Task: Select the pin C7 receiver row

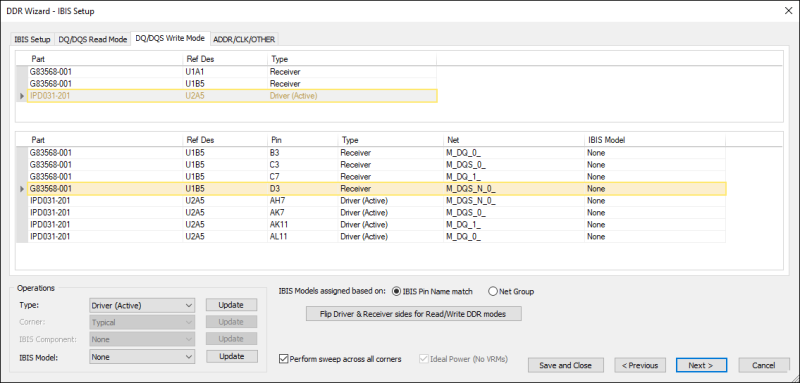Action: pos(377,176)
